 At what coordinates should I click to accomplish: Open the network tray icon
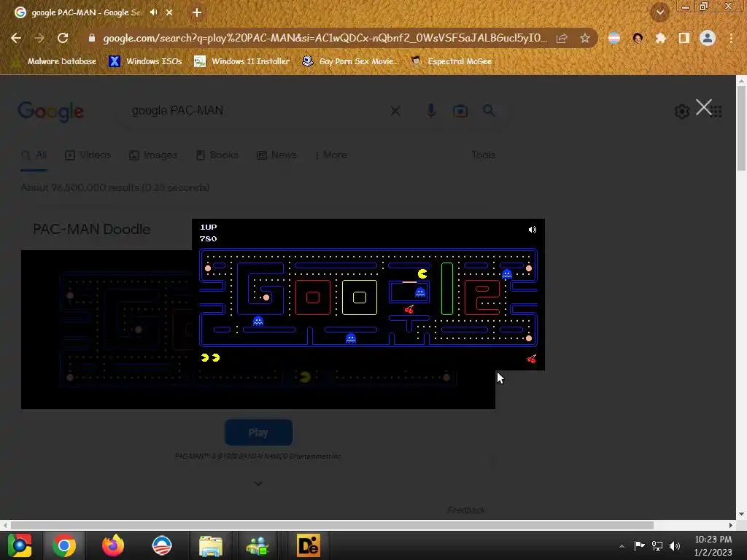tap(657, 545)
